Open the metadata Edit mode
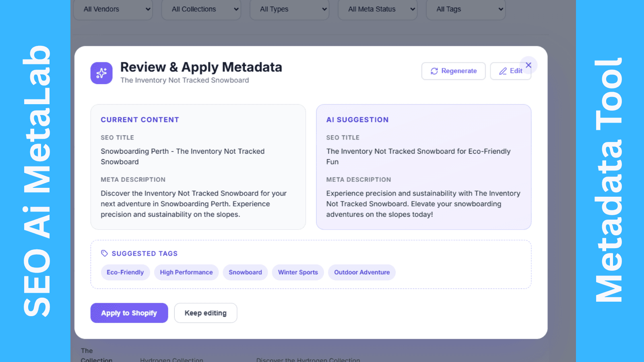 pos(511,71)
